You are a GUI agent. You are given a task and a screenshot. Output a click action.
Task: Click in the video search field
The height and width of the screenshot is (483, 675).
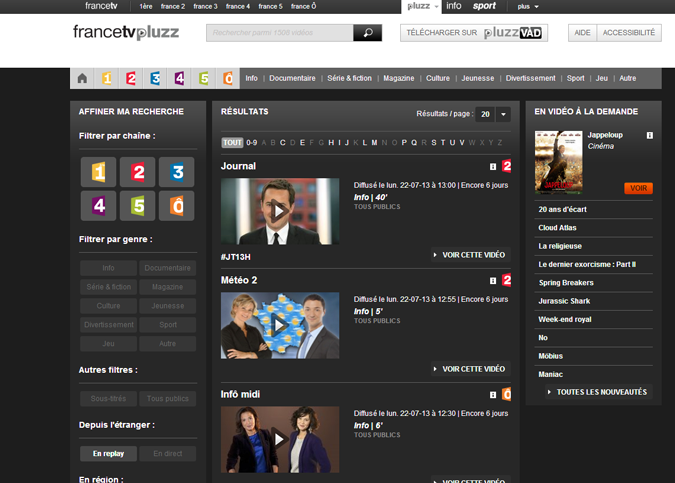[280, 33]
